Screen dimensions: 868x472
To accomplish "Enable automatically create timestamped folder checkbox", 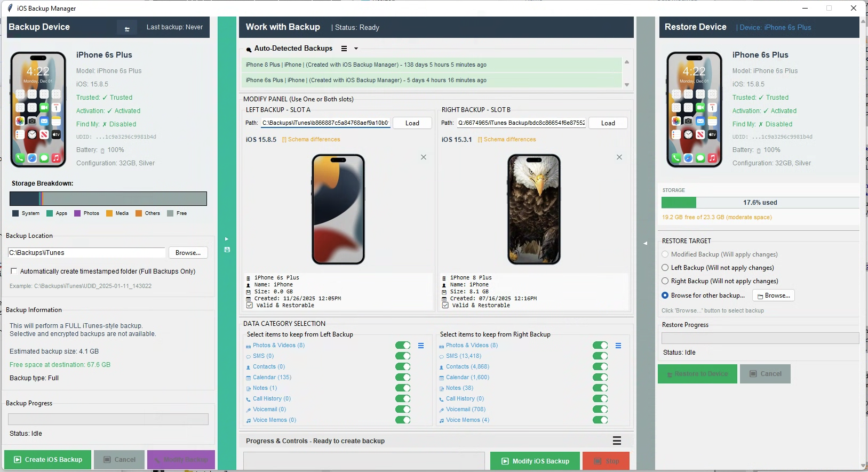I will pos(14,271).
